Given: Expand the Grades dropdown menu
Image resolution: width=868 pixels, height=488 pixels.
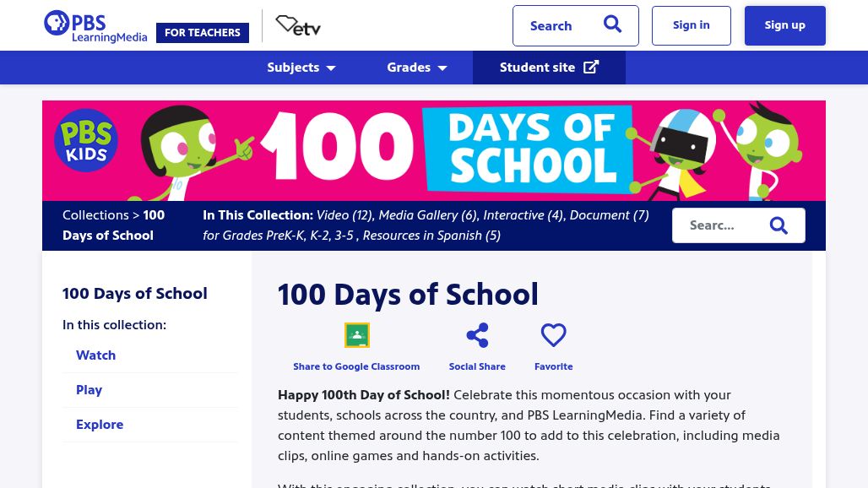Looking at the screenshot, I should click(x=417, y=68).
